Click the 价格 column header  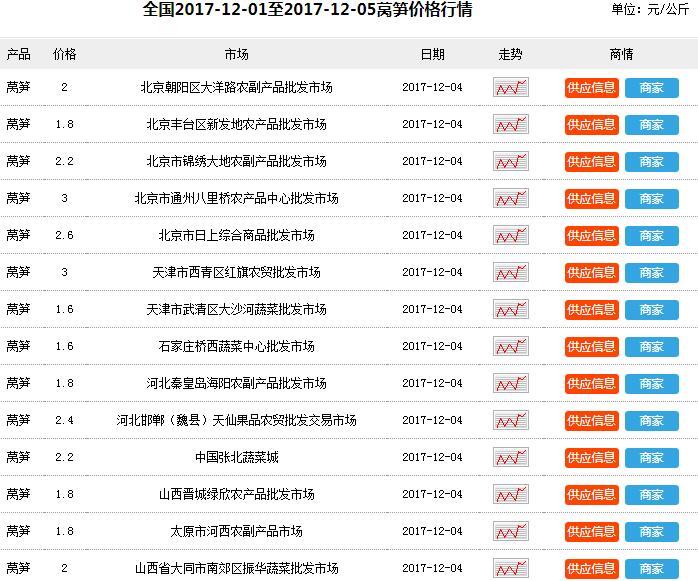click(x=64, y=53)
